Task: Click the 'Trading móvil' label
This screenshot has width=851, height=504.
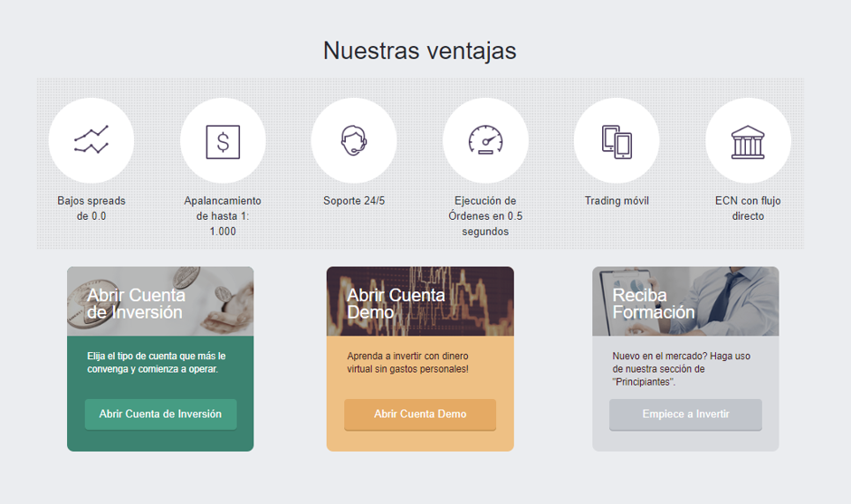Action: [x=617, y=201]
